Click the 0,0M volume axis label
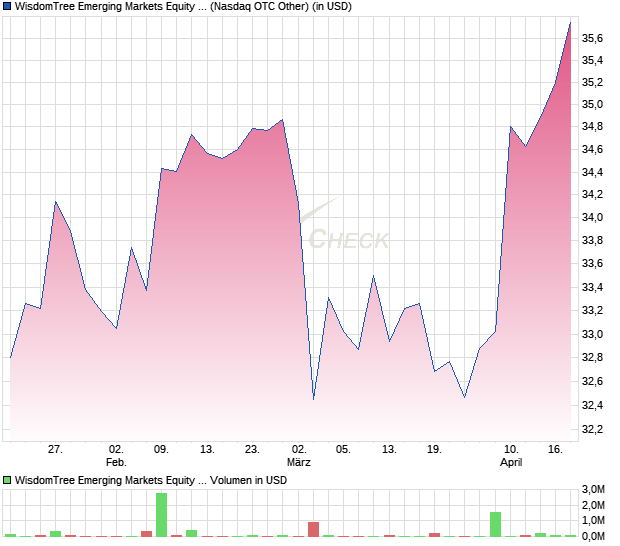Viewport: 620px width, 546px height. pyautogui.click(x=593, y=536)
